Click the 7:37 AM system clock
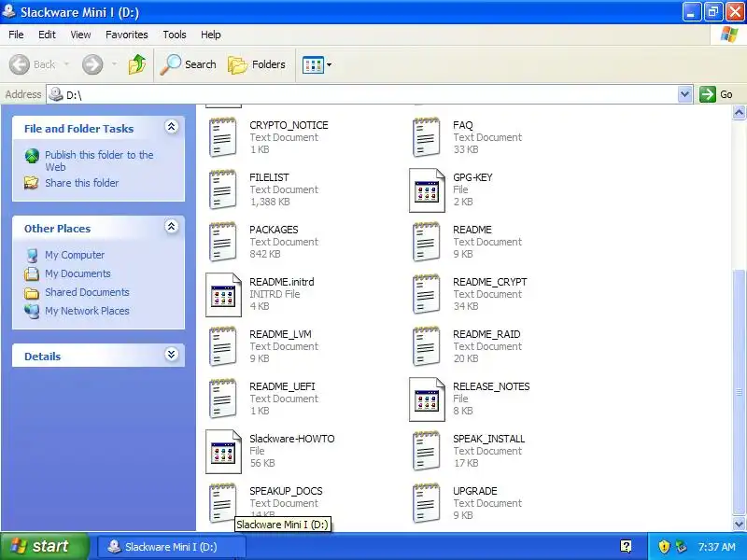This screenshot has height=560, width=747. coord(716,547)
